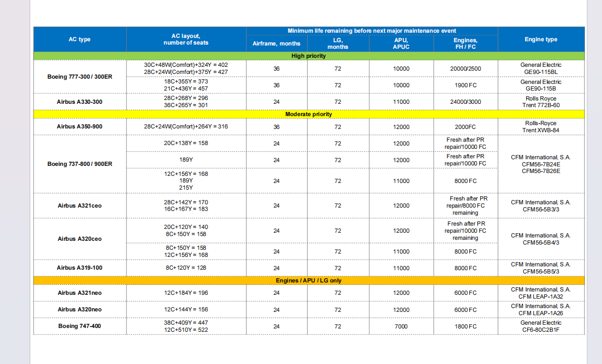Select the 'Engine type' column header
The width and height of the screenshot is (602, 364).
tap(541, 39)
